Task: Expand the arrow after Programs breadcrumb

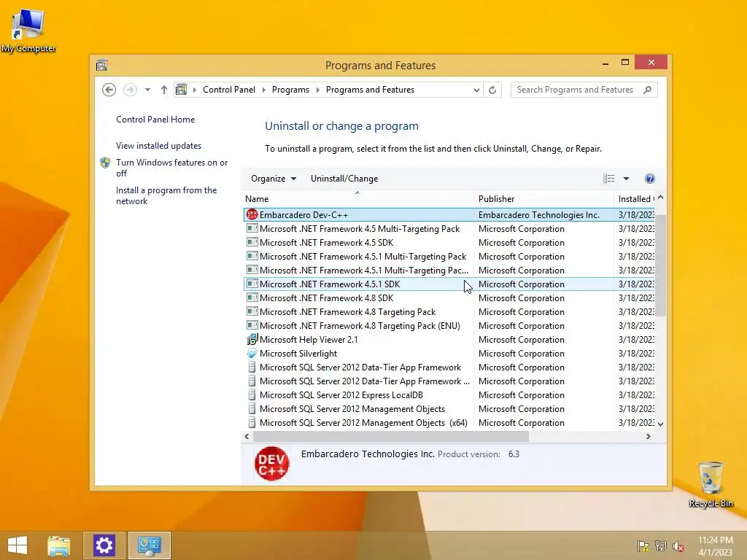Action: click(318, 90)
